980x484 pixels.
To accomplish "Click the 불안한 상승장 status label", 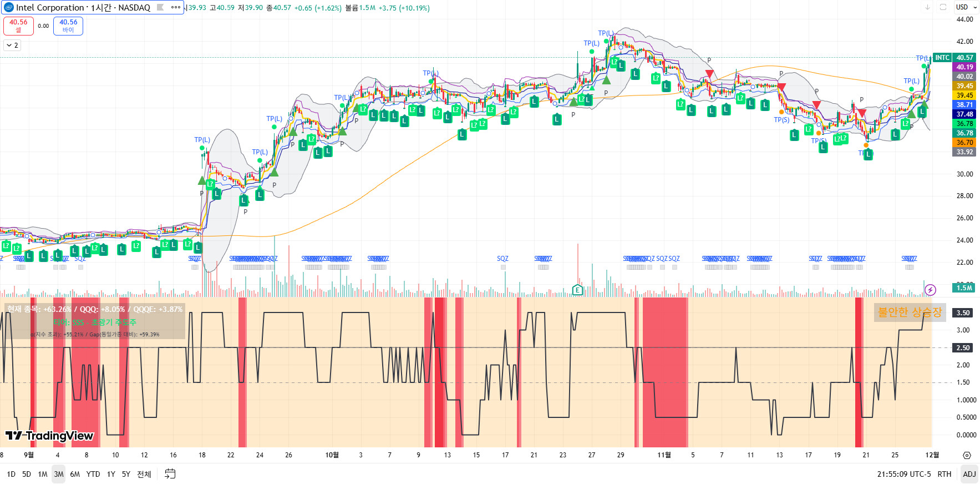I will click(x=910, y=312).
